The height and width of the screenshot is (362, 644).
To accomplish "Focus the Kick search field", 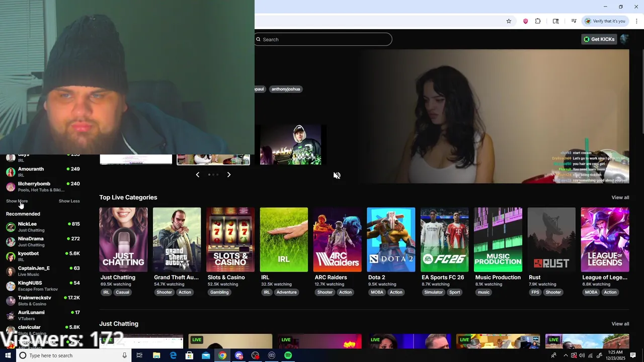I will point(323,39).
